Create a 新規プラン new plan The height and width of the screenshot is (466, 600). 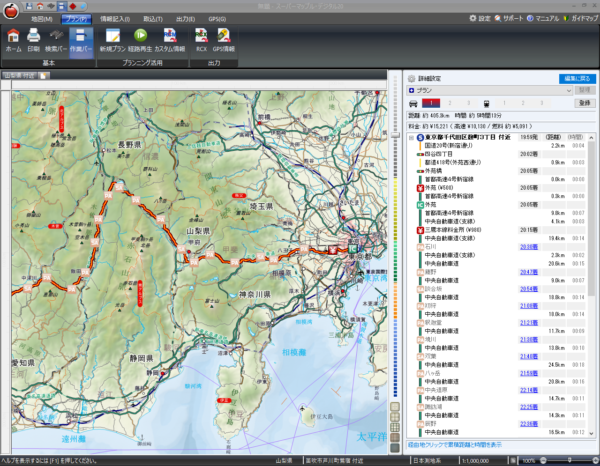[x=112, y=40]
